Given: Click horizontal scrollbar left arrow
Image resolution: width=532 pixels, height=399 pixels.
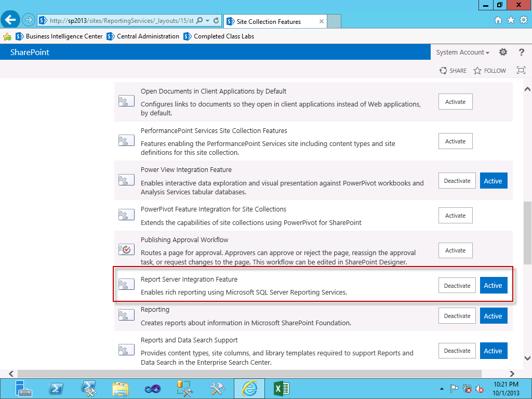Looking at the screenshot, I should point(11,374).
